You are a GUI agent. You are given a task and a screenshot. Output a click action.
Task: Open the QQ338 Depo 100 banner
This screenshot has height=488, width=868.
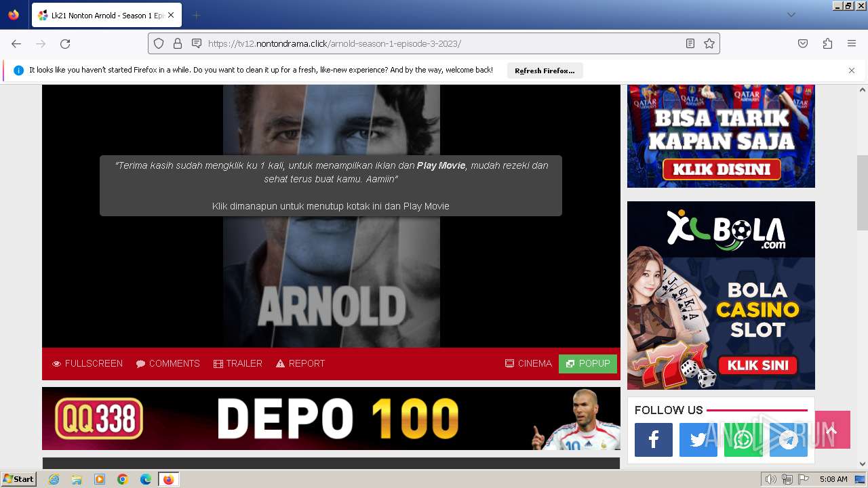[331, 418]
